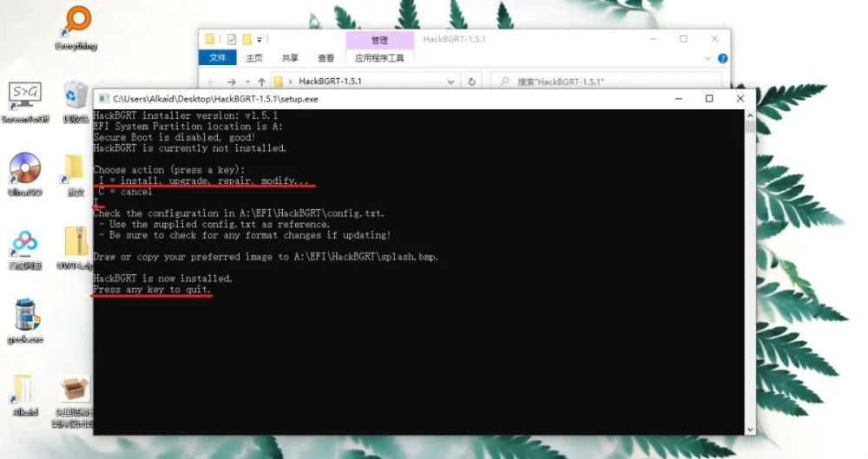This screenshot has width=868, height=459.
Task: Click the console scrollbar down arrow
Action: click(x=750, y=429)
